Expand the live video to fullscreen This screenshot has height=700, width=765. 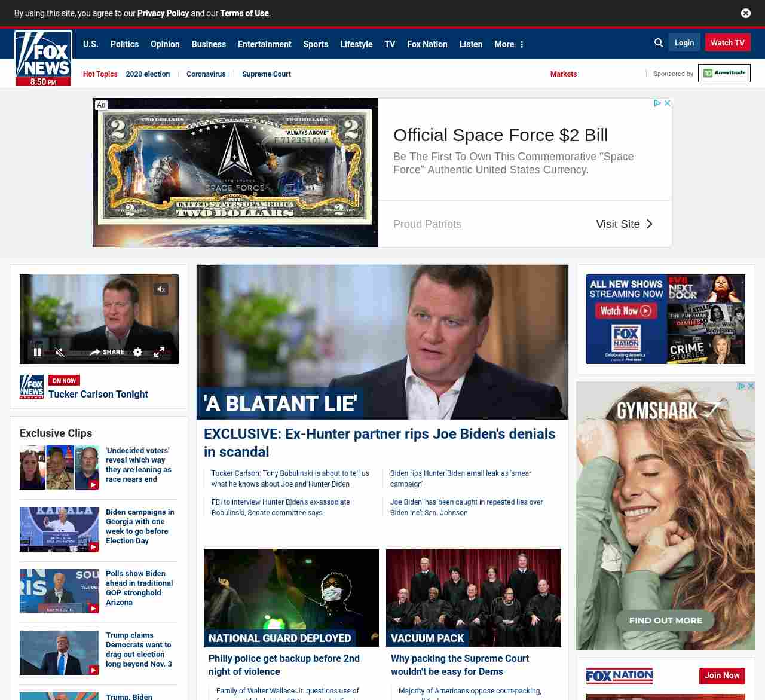pyautogui.click(x=159, y=352)
